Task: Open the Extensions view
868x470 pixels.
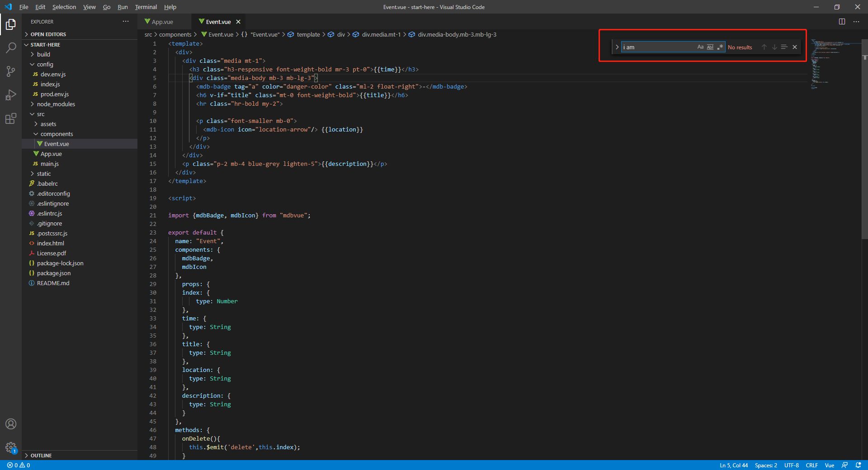Action: (x=11, y=119)
